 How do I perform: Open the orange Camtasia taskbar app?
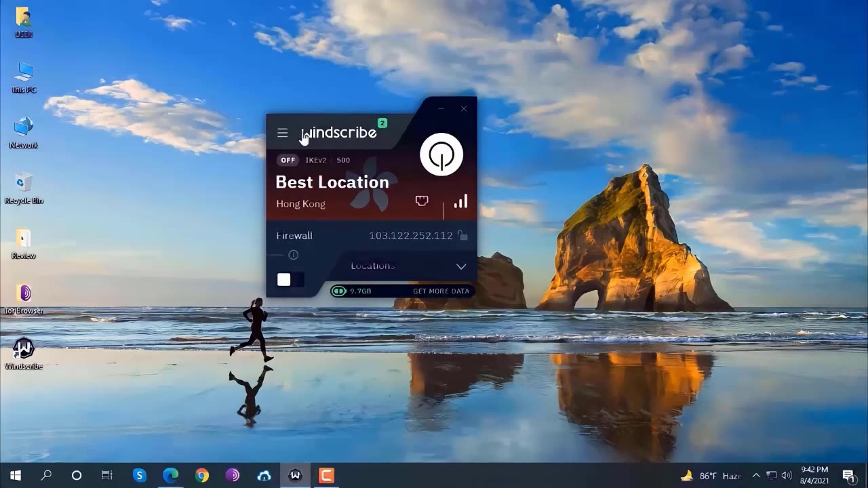(x=326, y=475)
